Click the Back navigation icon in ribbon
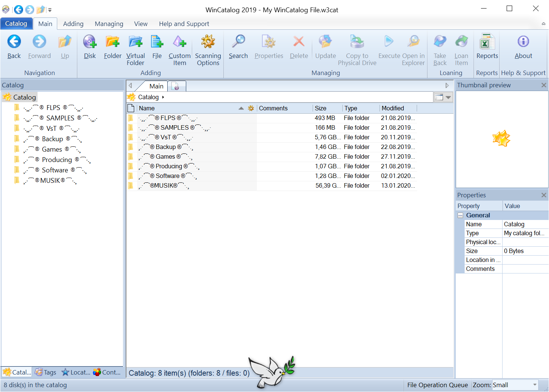 tap(14, 42)
